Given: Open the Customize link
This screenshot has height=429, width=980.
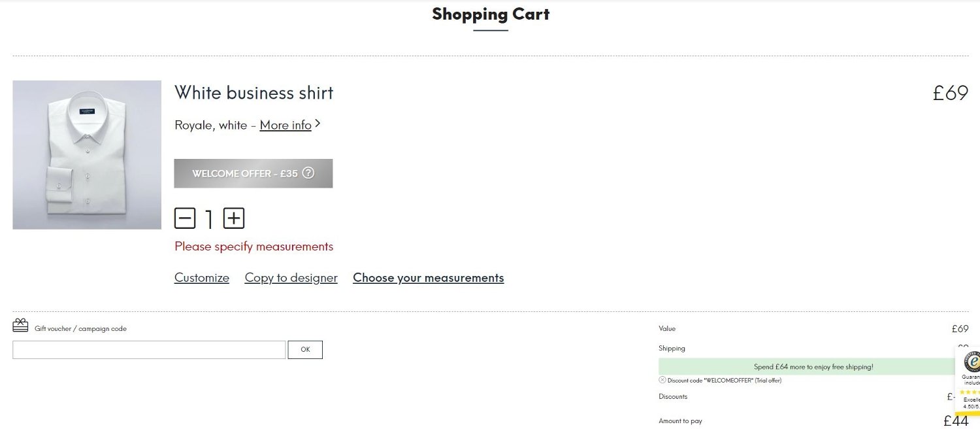Looking at the screenshot, I should (202, 278).
